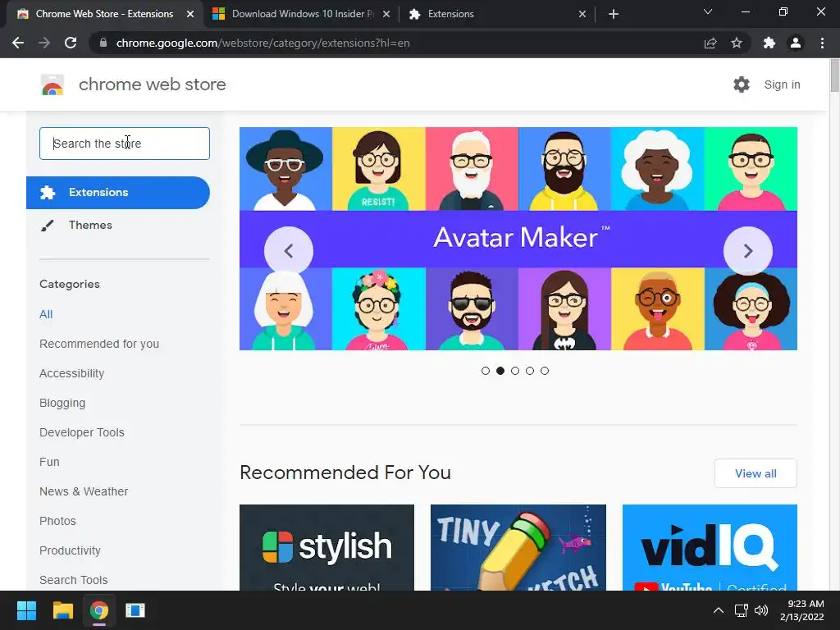This screenshot has width=840, height=630.
Task: Choose the All category
Action: [46, 314]
